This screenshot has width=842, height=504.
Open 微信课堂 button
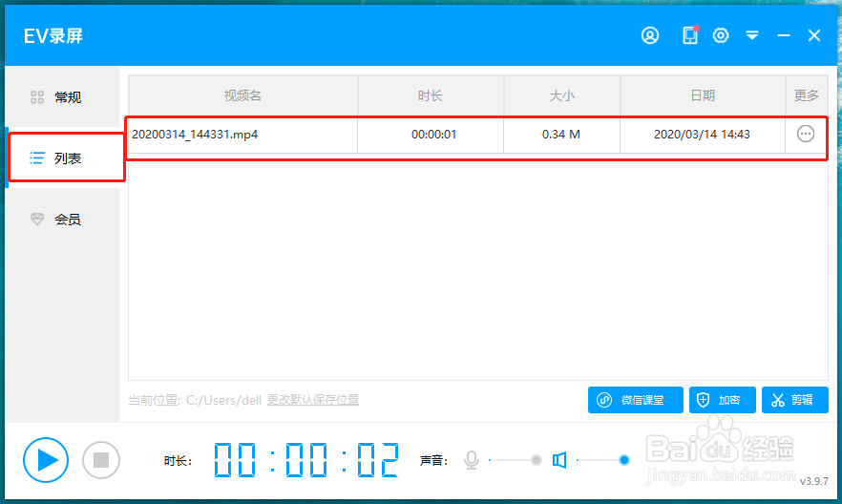pyautogui.click(x=635, y=400)
